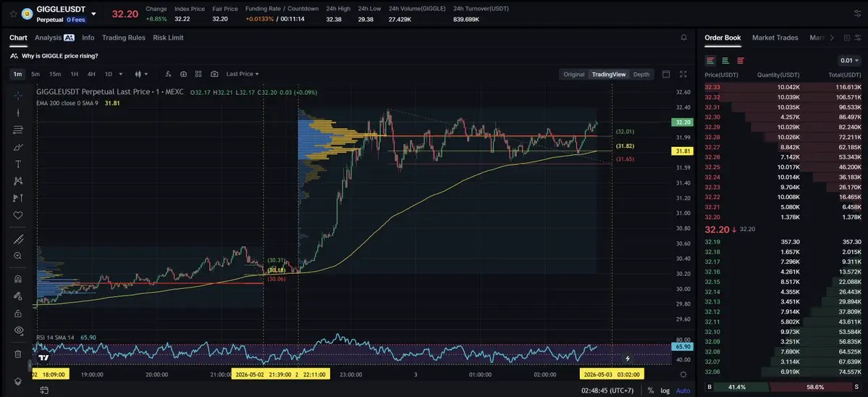Switch to the Market Trades tab
The image size is (868, 397).
775,38
